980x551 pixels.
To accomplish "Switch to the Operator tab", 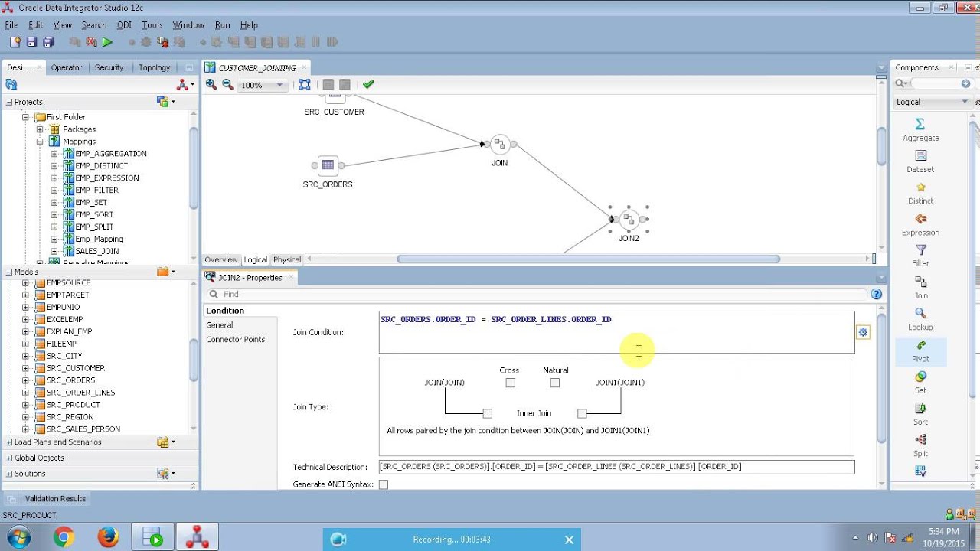I will point(67,67).
